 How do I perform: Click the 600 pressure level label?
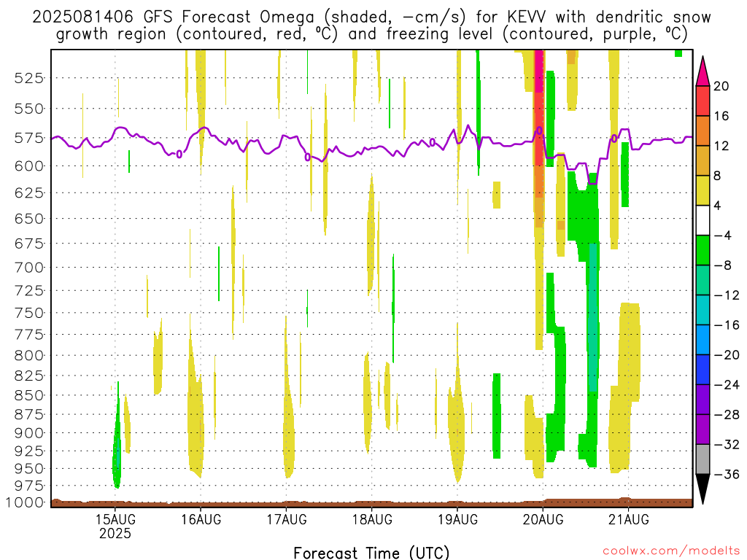[x=29, y=166]
